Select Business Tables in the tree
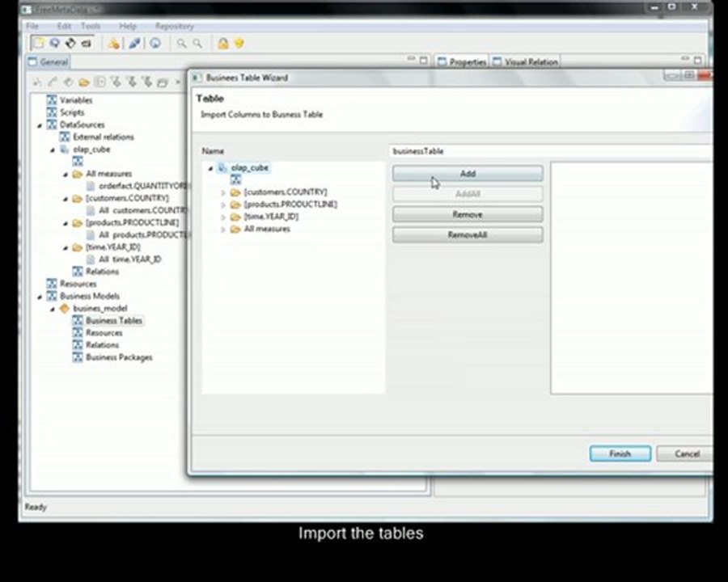Viewport: 728px width, 582px height. click(114, 320)
